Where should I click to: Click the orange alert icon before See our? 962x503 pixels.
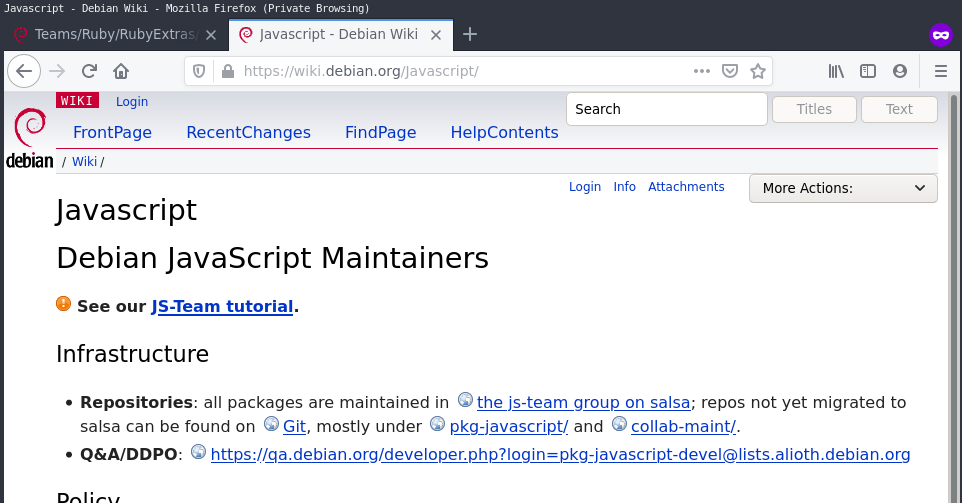(63, 304)
